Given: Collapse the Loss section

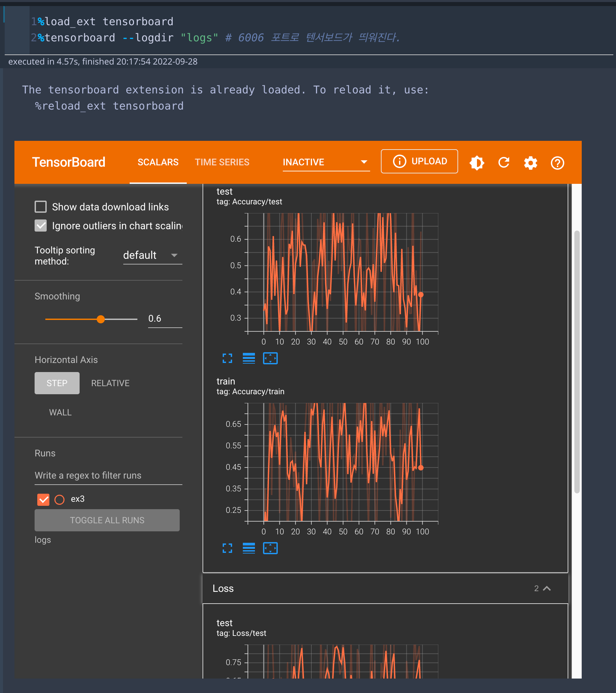Looking at the screenshot, I should click(x=546, y=588).
